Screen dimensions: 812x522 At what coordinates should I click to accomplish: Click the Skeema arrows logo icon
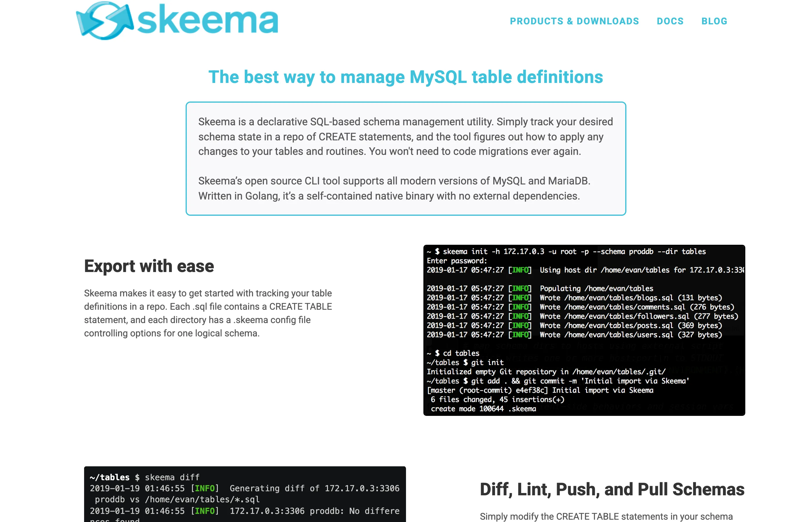(105, 20)
